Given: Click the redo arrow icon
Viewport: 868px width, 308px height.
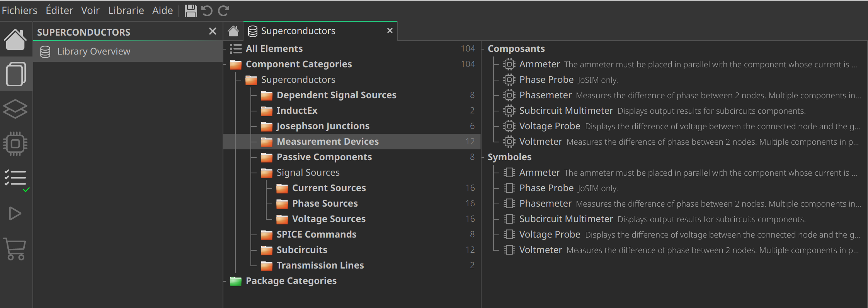Looking at the screenshot, I should 224,10.
